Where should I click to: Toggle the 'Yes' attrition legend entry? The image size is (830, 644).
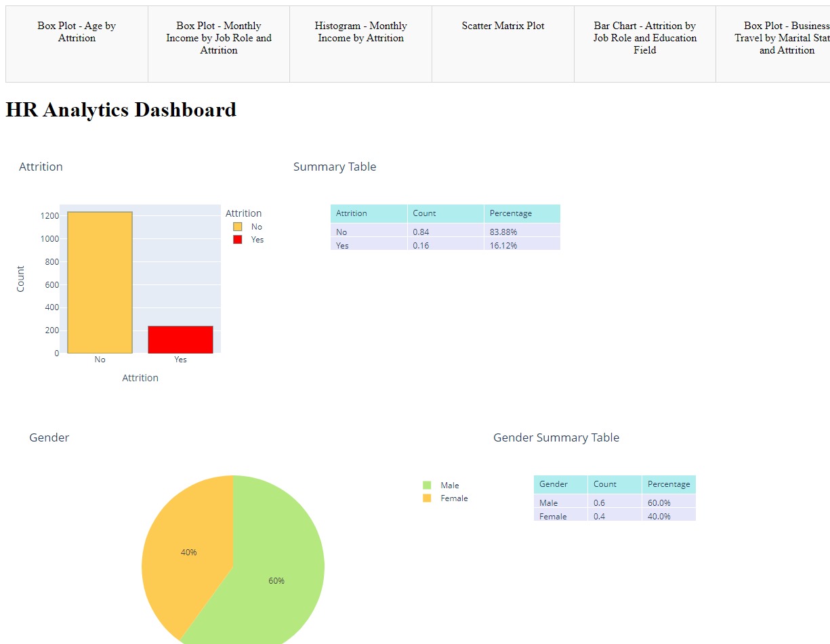[x=248, y=240]
